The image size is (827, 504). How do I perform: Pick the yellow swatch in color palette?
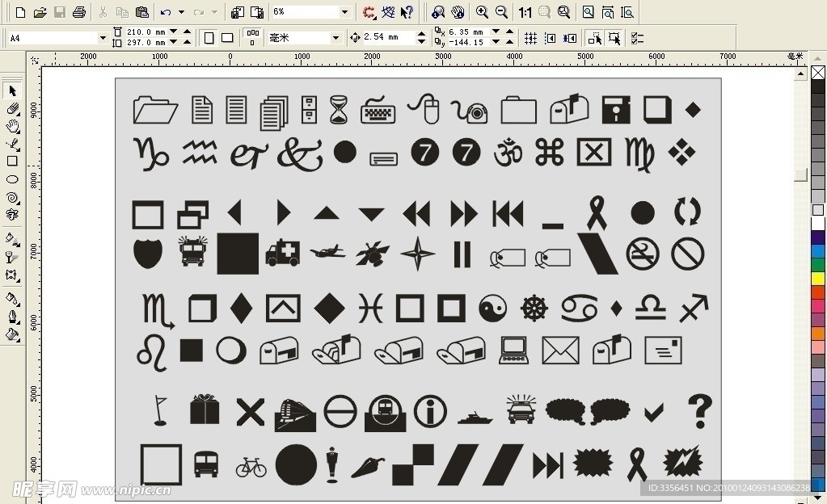tap(818, 279)
